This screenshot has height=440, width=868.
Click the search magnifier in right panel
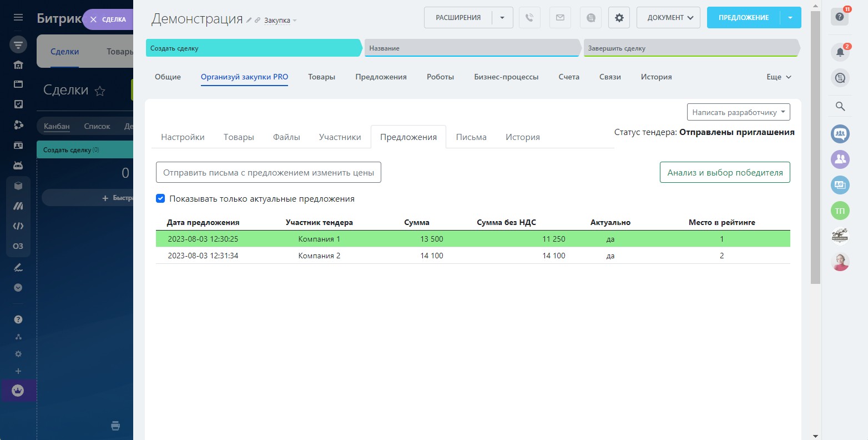point(840,106)
